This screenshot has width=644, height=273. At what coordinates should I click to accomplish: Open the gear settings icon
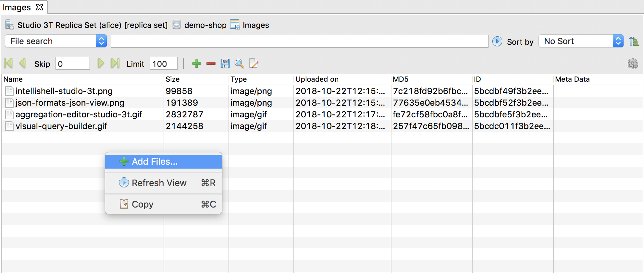pos(633,64)
